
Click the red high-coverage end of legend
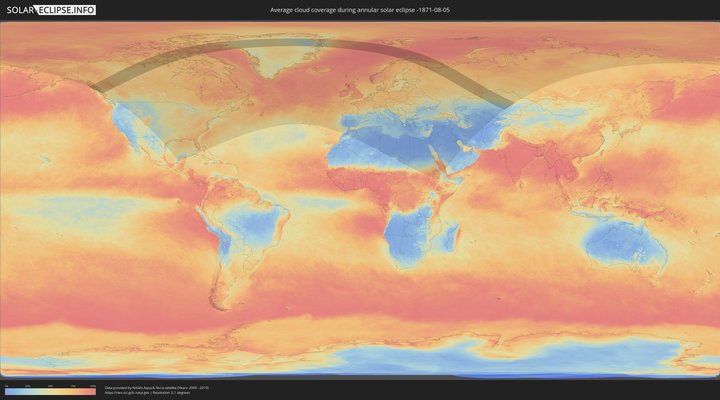[92, 391]
